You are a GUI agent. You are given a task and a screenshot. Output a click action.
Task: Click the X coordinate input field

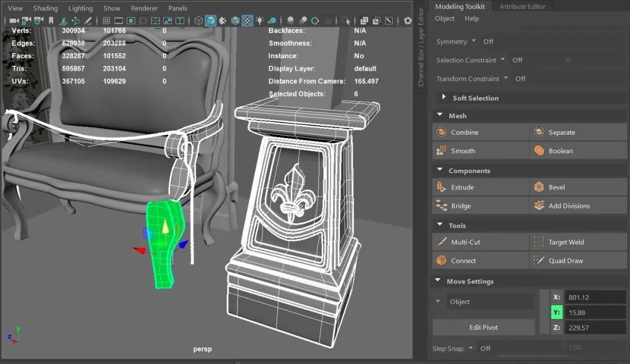point(595,297)
